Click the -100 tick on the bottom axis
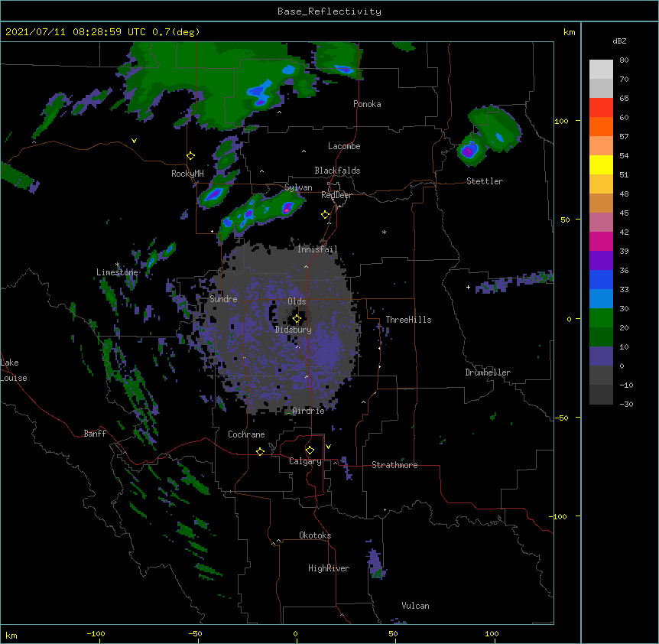The height and width of the screenshot is (644, 659). coord(96,634)
